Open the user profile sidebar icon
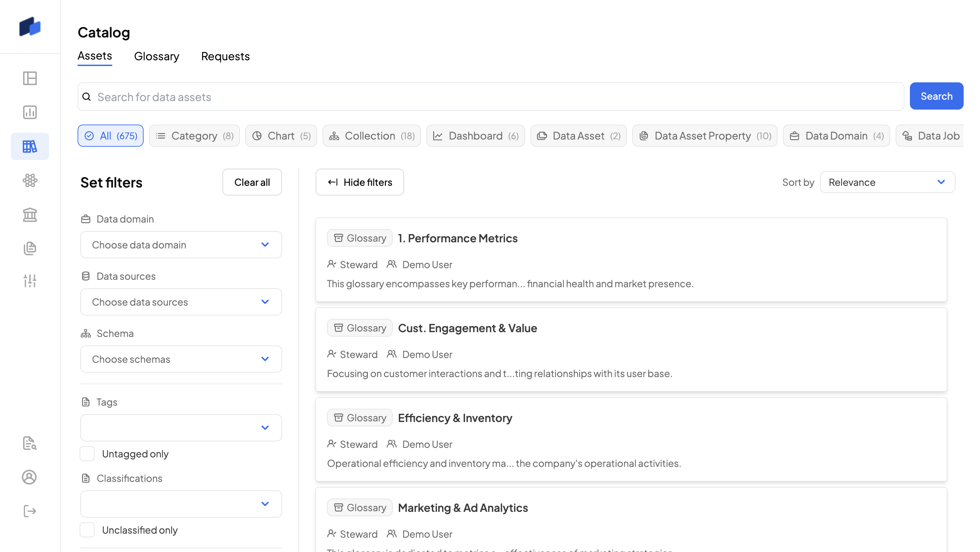 pos(30,477)
